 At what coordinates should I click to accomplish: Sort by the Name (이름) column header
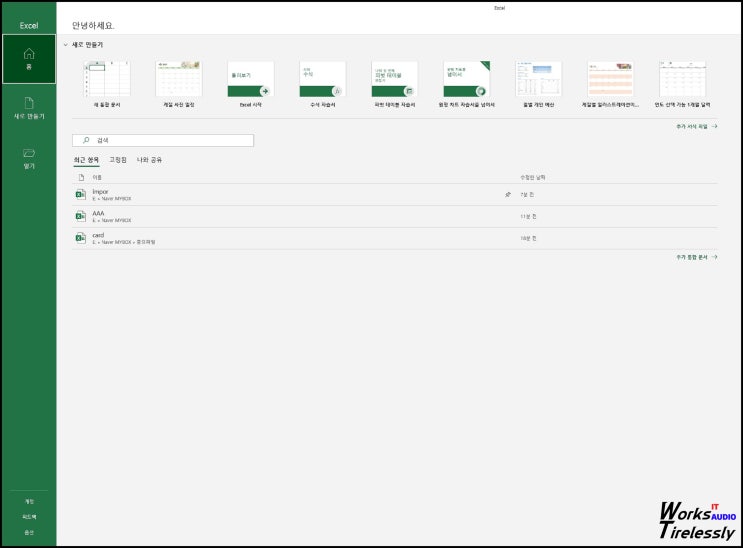(97, 177)
